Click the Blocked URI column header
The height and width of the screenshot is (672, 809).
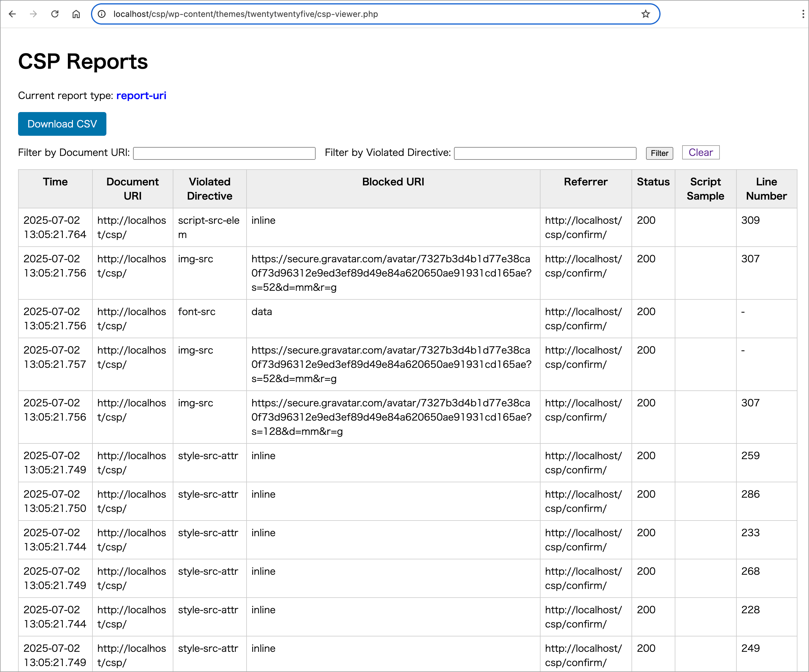tap(393, 189)
